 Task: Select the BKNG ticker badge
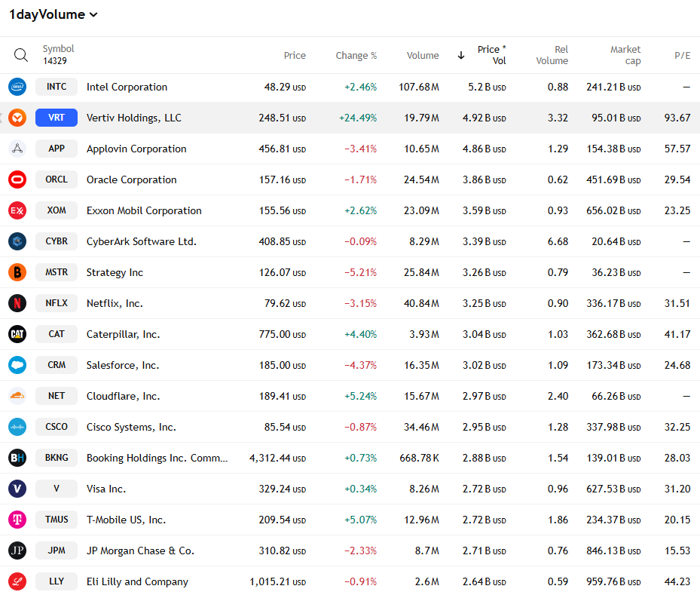57,458
